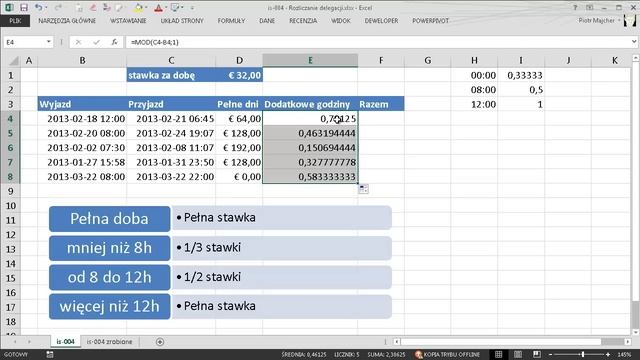Click the Pełna doba shape
Viewport: 640px width, 360px height.
109,219
